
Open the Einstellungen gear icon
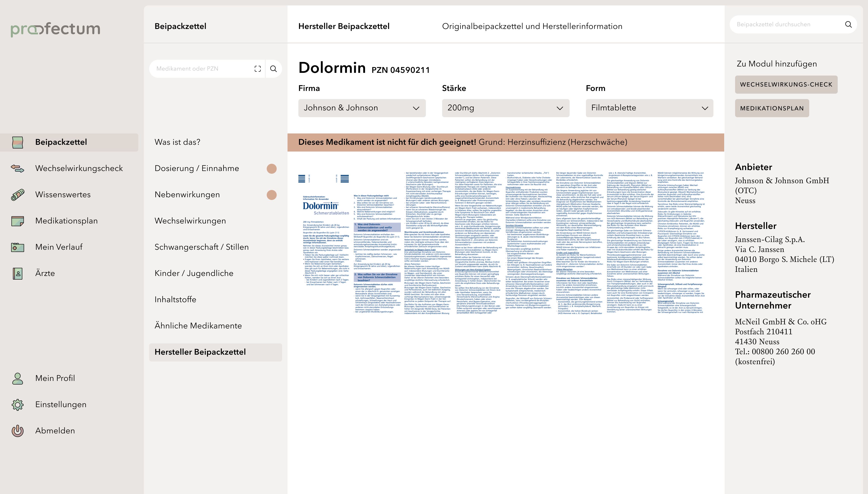click(x=18, y=404)
